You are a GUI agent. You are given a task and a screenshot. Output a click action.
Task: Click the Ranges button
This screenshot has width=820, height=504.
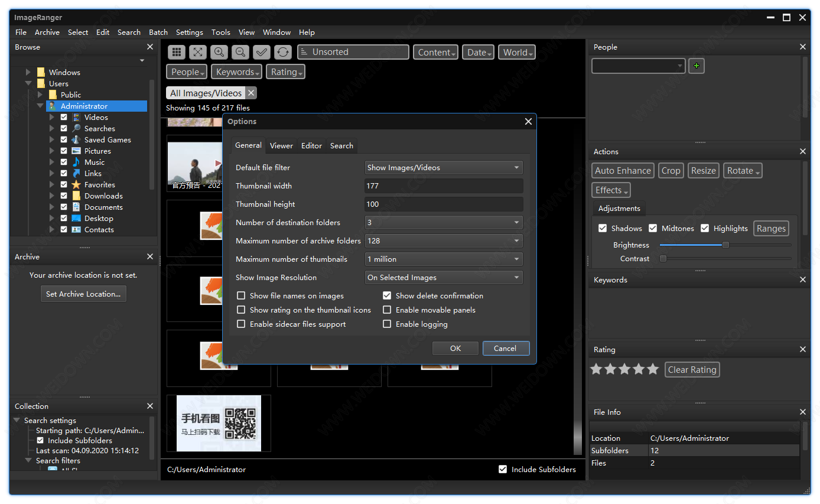(x=771, y=229)
